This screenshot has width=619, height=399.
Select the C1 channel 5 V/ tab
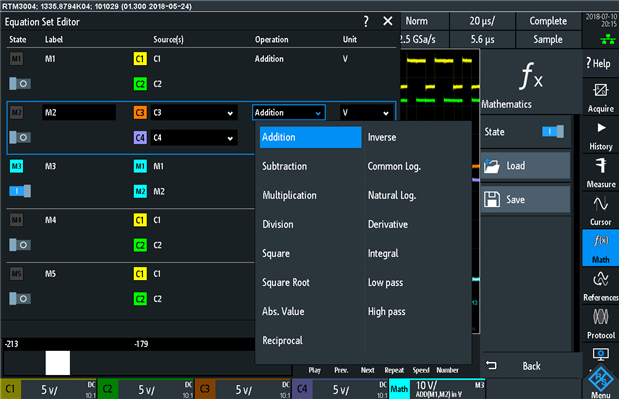point(49,389)
